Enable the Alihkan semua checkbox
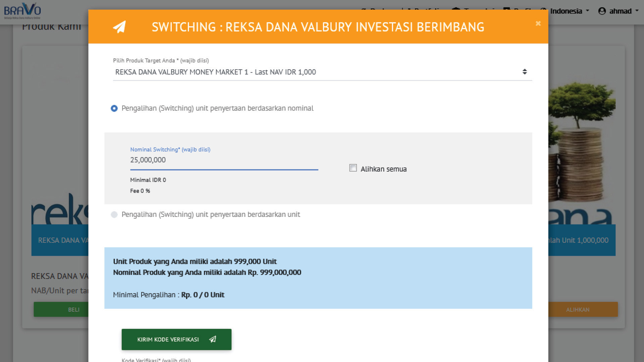 pyautogui.click(x=353, y=168)
